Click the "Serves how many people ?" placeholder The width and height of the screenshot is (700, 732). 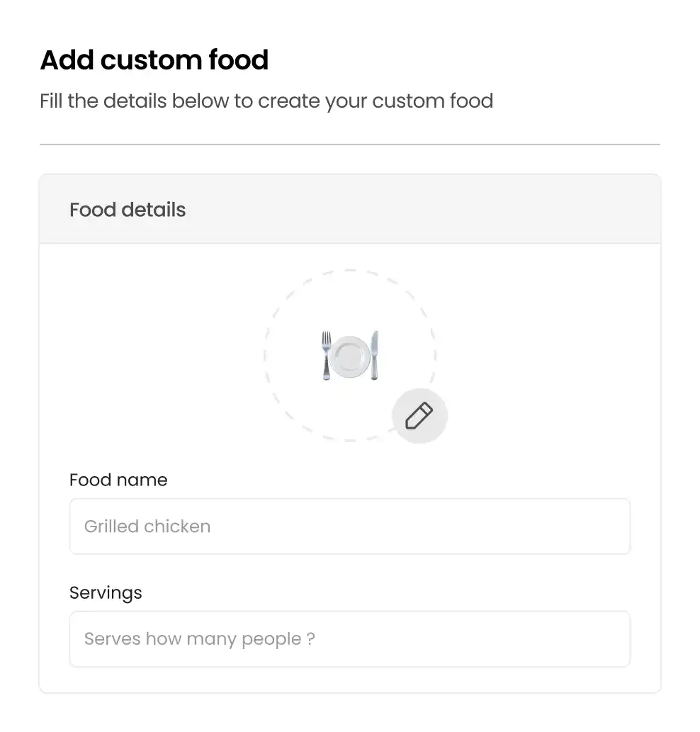(200, 639)
